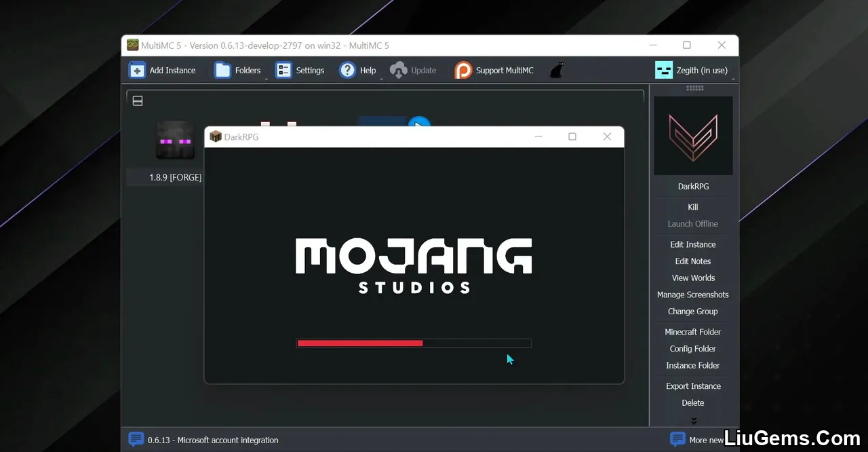Open the Config Folder
This screenshot has width=868, height=452.
(693, 349)
